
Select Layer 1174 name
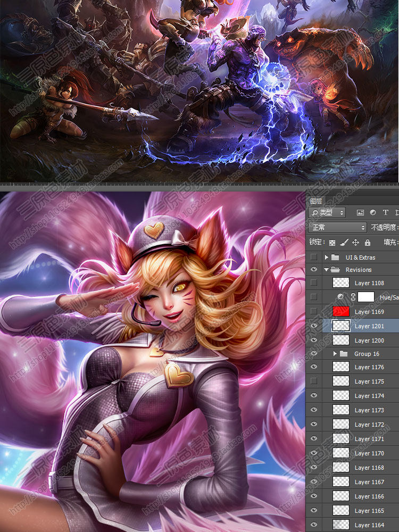point(369,396)
